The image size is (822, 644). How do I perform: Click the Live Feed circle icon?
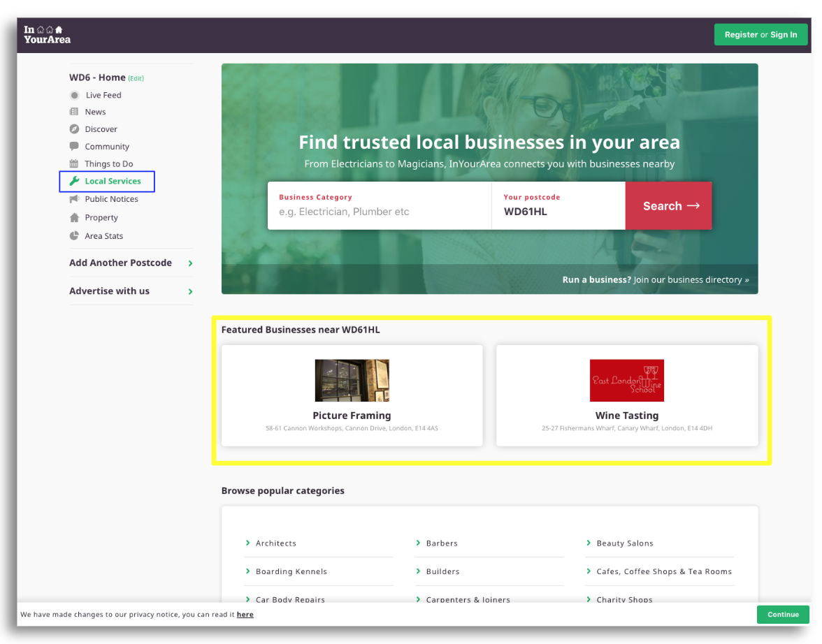point(74,95)
